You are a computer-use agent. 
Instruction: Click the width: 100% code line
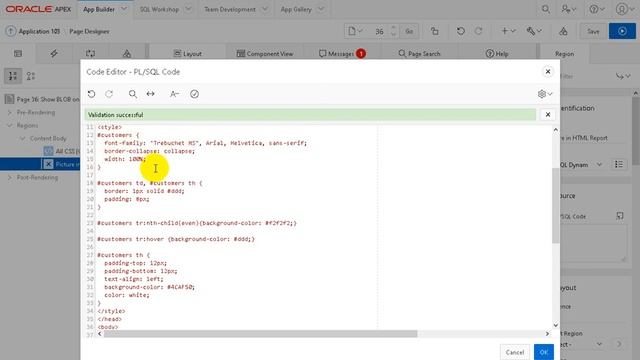pos(125,159)
